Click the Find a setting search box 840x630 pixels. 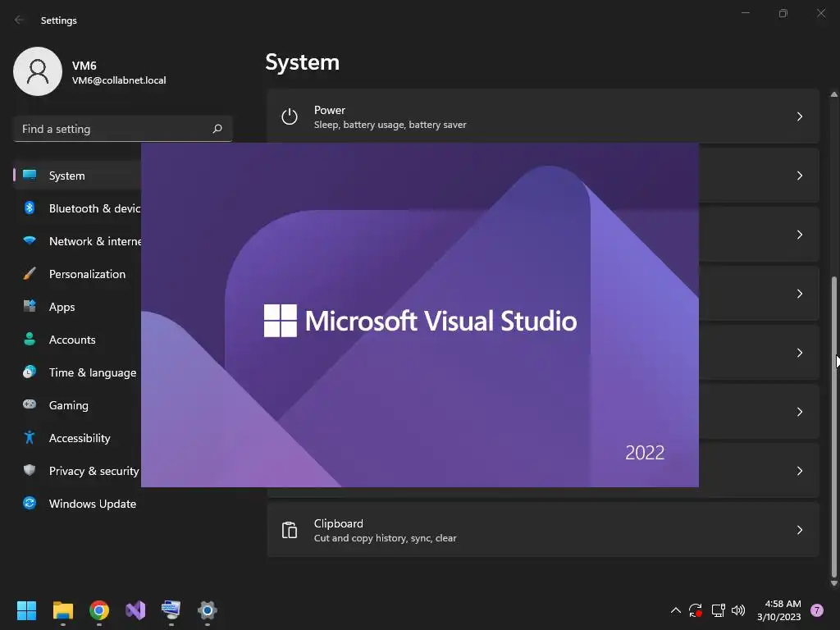click(x=123, y=129)
